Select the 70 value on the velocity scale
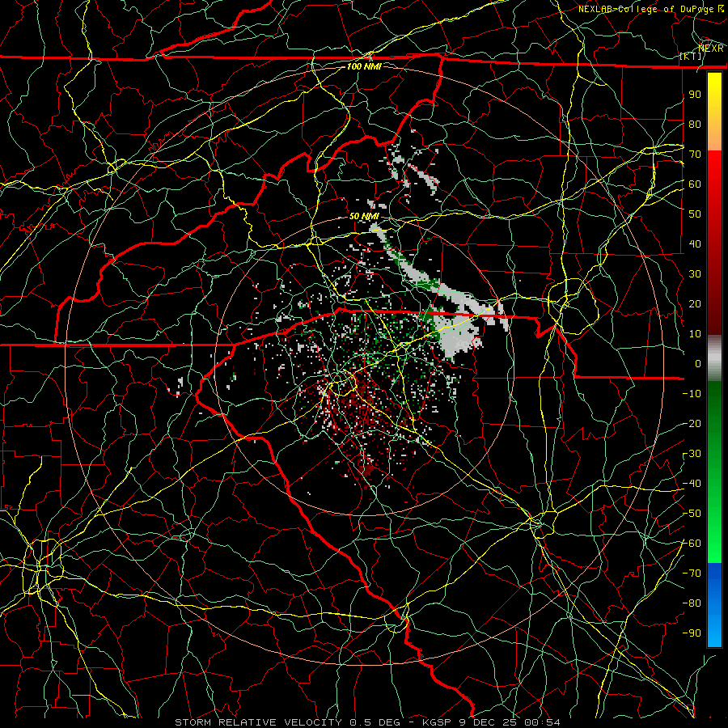The width and height of the screenshot is (728, 728). coord(695,154)
